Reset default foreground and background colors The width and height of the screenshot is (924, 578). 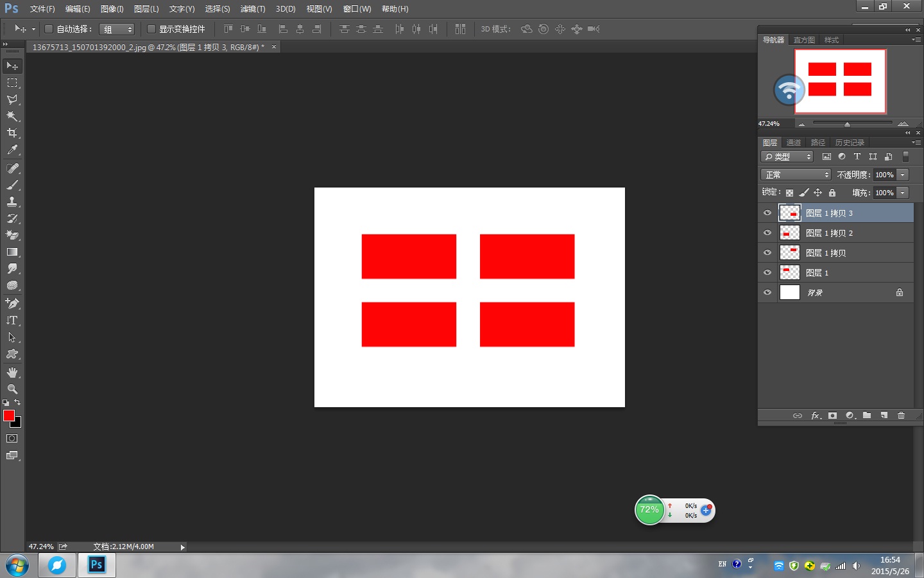(x=6, y=403)
